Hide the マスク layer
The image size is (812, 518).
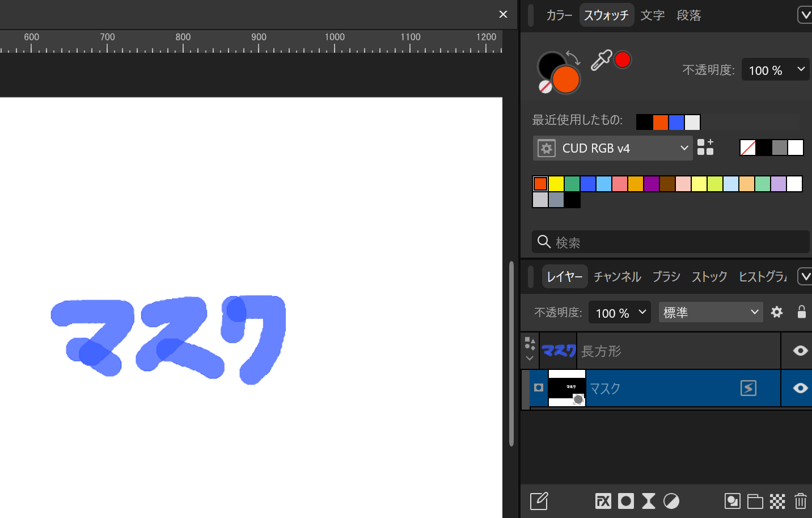tap(801, 388)
